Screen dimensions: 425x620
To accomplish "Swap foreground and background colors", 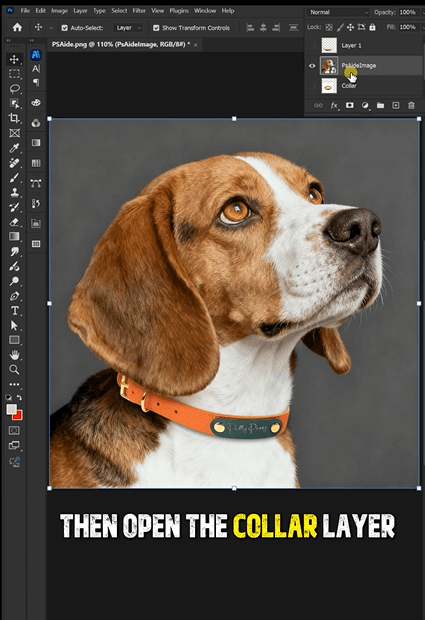I will pos(19,398).
